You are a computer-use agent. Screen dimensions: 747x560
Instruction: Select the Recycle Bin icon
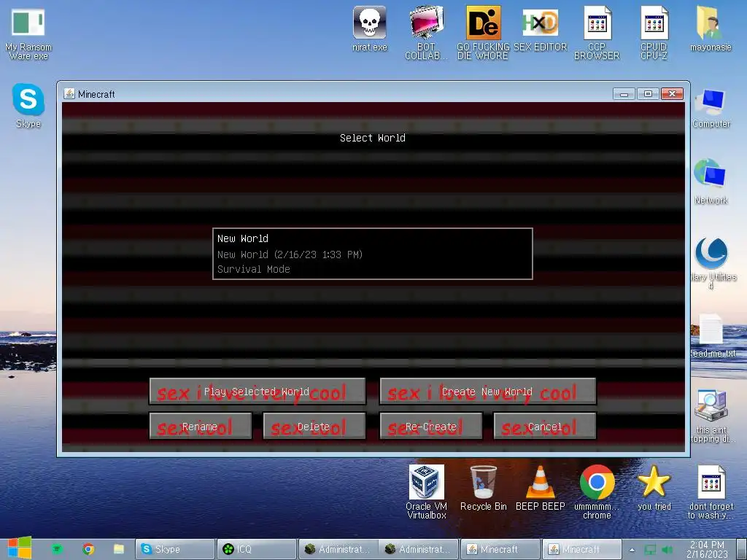click(483, 488)
